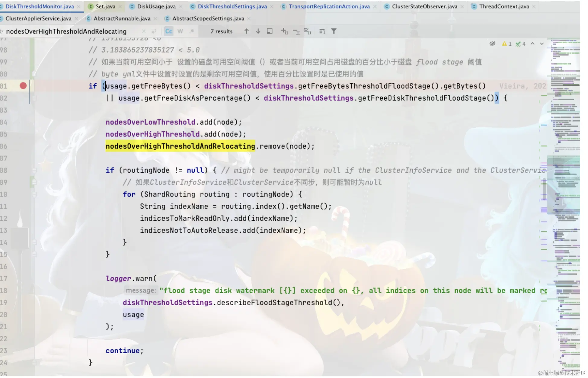This screenshot has width=588, height=378.
Task: Click the warning count indicator
Action: coord(507,43)
